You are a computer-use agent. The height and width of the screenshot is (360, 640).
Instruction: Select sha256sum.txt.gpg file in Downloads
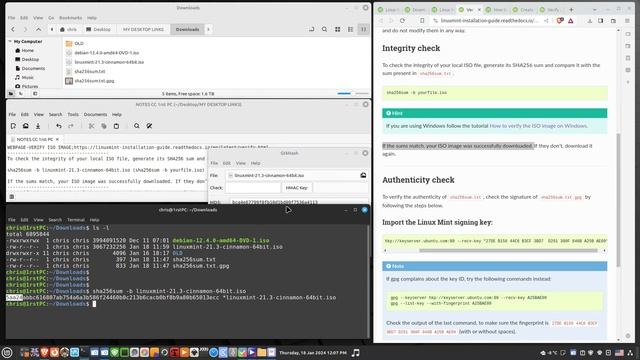coord(90,81)
